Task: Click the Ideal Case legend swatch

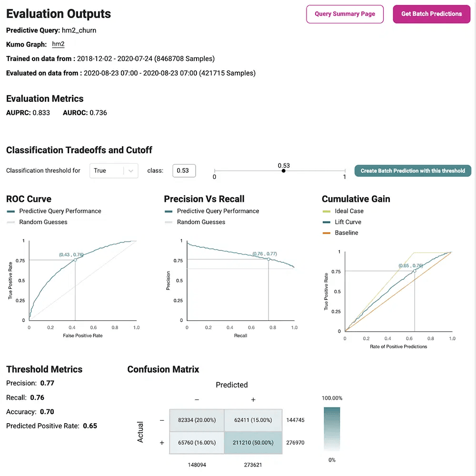Action: pyautogui.click(x=327, y=211)
